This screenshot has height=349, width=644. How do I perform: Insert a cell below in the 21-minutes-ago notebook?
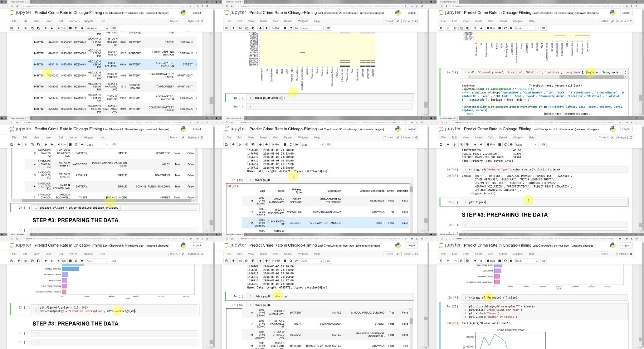pos(19,28)
